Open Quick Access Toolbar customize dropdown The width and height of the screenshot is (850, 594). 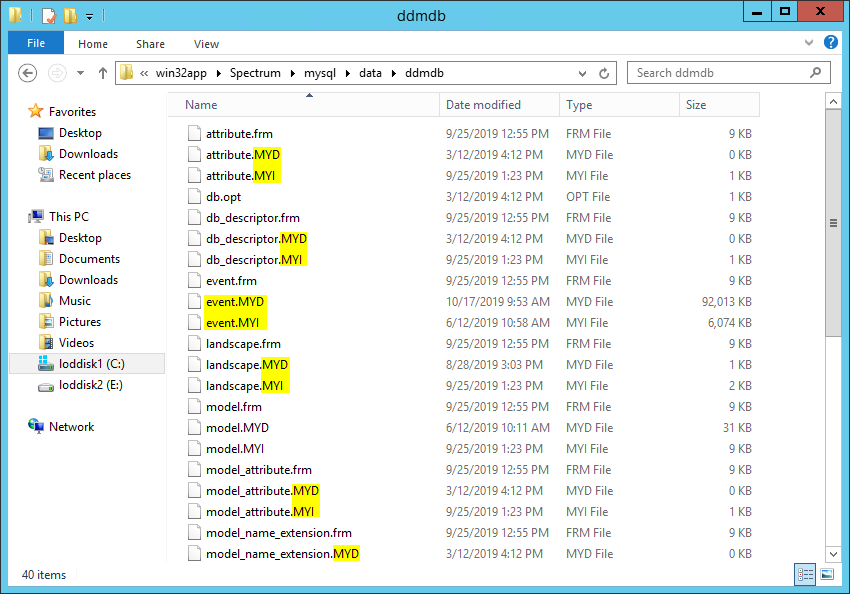coord(89,16)
